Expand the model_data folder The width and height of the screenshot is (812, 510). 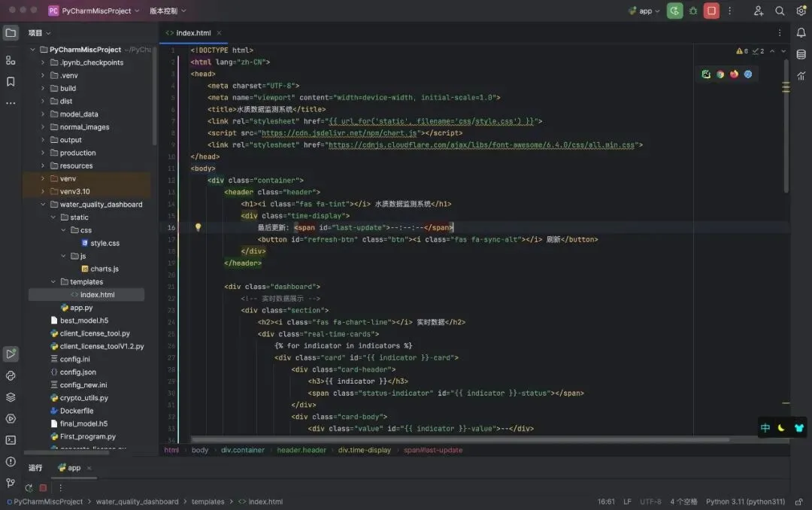tap(43, 114)
